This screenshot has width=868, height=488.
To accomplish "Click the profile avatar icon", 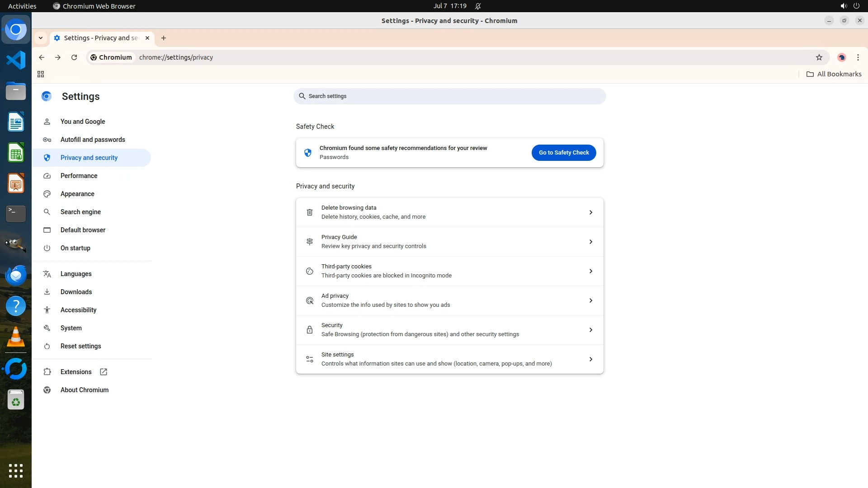I will [x=841, y=57].
